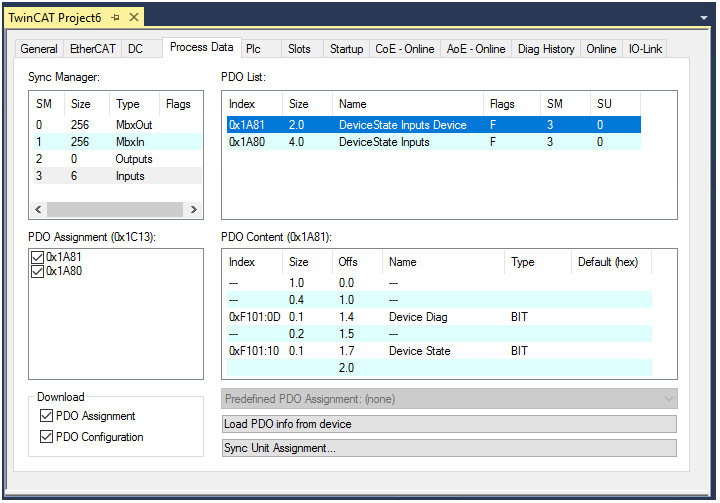Open the Predefined PDO Assignment dropdown

[449, 399]
